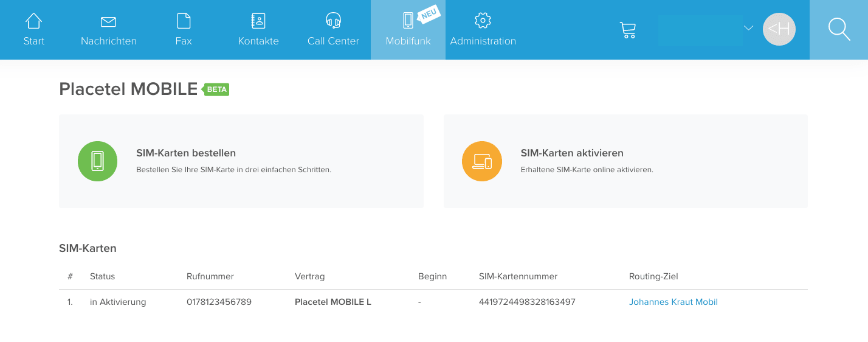Open the Johannes Kraut Mobil routing link

click(x=673, y=302)
